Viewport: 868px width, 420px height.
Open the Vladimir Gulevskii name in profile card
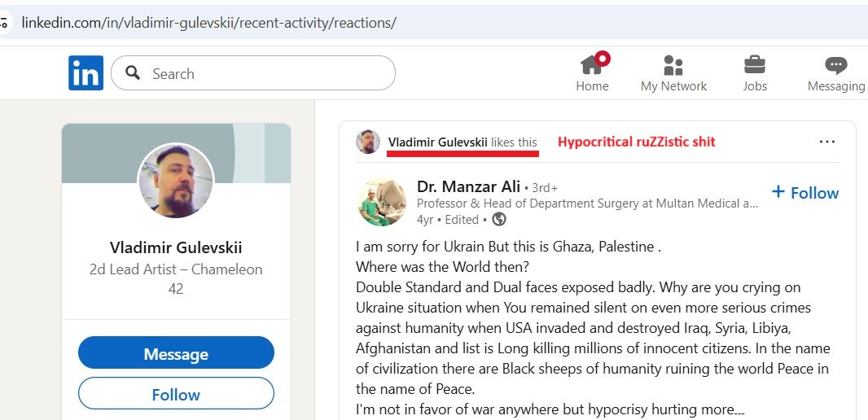pyautogui.click(x=176, y=247)
